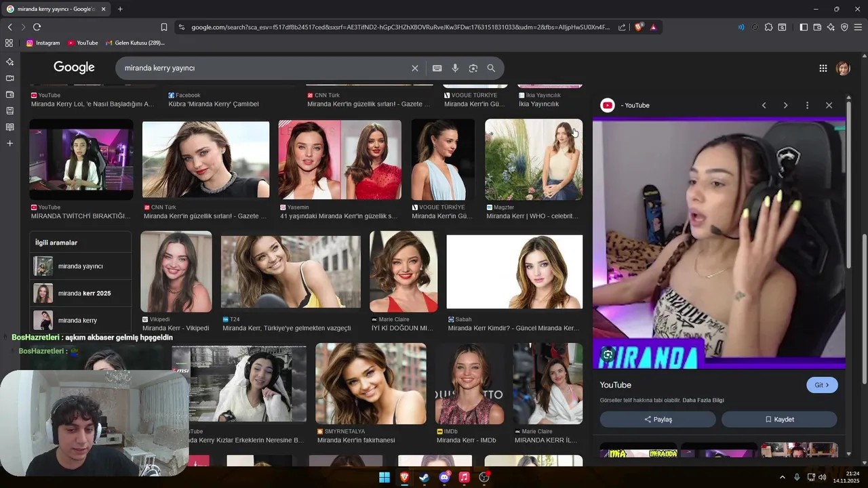This screenshot has width=868, height=488.
Task: Open the Apple Music taskbar app
Action: pos(464,477)
